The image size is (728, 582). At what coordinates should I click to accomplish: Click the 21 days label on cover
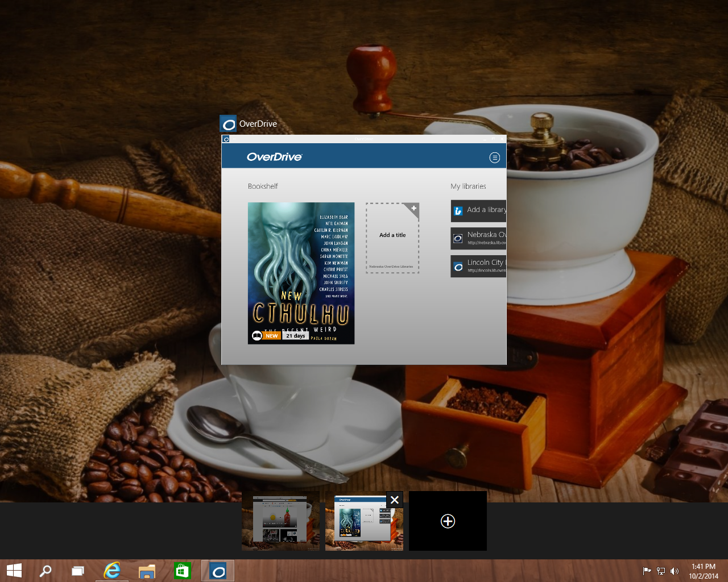[x=295, y=336]
